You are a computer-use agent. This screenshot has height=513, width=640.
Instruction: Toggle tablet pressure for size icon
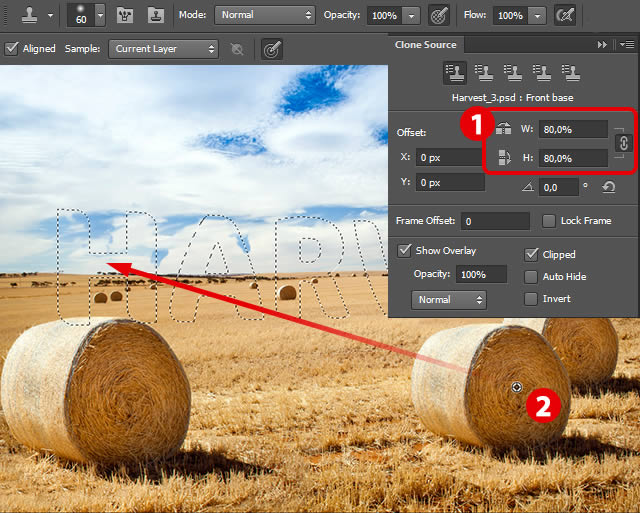[272, 49]
